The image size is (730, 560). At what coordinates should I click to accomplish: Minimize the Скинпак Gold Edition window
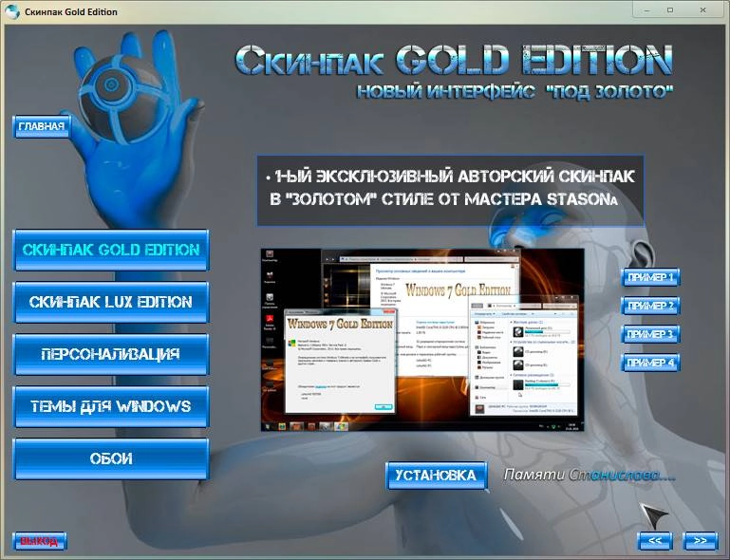tap(646, 10)
